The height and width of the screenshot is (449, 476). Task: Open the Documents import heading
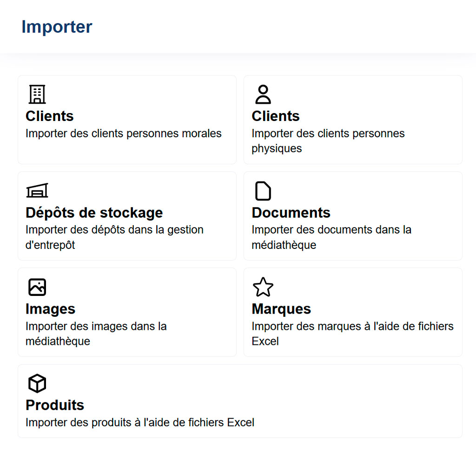coord(291,213)
